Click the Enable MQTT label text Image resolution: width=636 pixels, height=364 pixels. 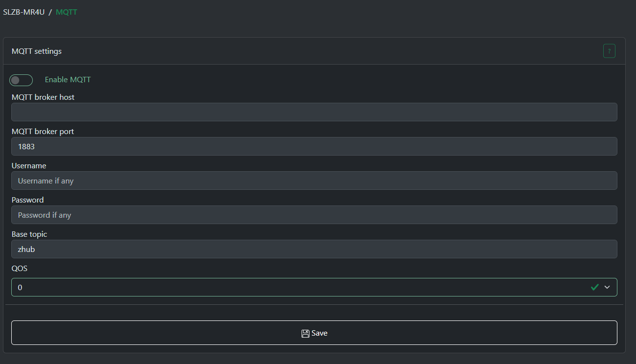tap(68, 80)
